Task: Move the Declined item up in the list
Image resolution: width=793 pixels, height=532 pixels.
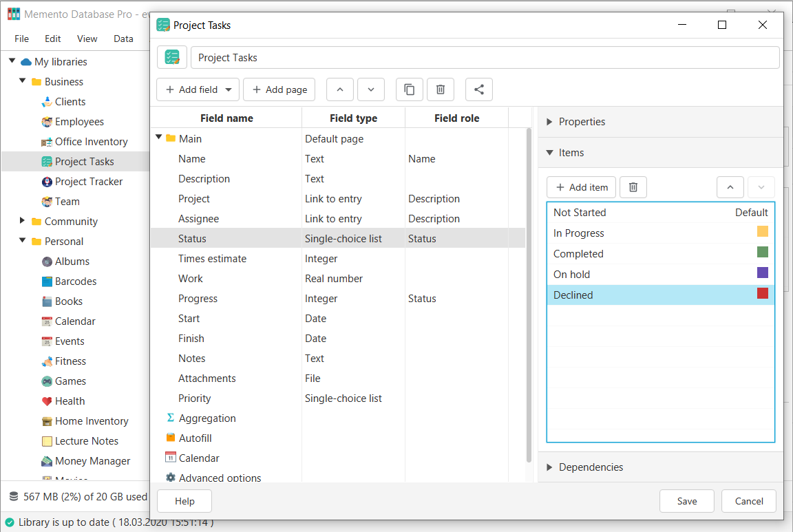Action: point(730,187)
